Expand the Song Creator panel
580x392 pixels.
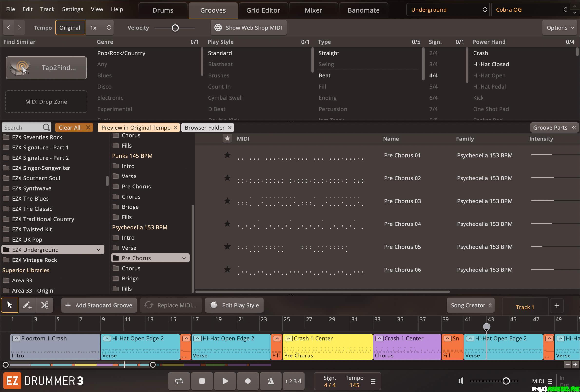(x=471, y=305)
